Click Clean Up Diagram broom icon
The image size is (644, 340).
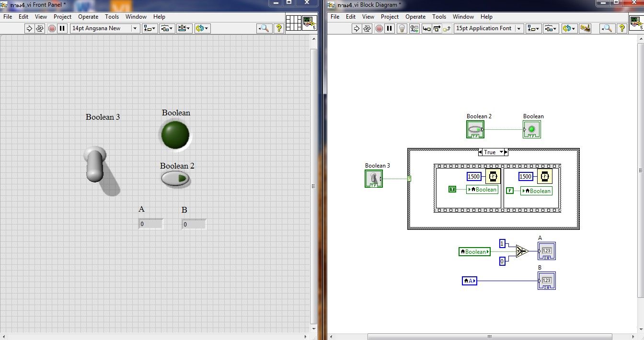pyautogui.click(x=585, y=28)
